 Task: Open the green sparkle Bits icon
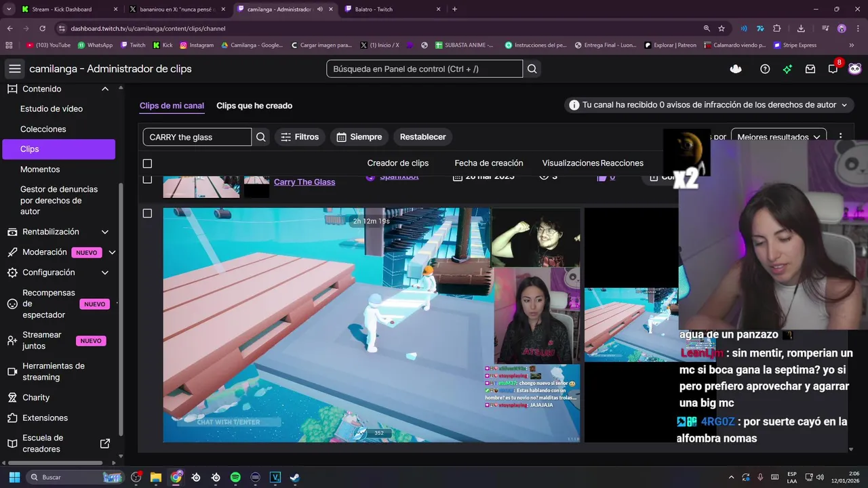pyautogui.click(x=787, y=68)
